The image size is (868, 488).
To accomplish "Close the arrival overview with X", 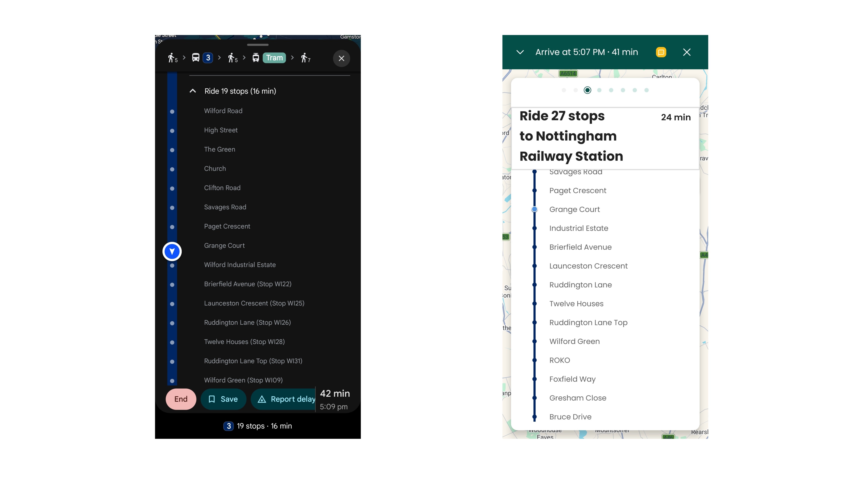I will [x=687, y=52].
